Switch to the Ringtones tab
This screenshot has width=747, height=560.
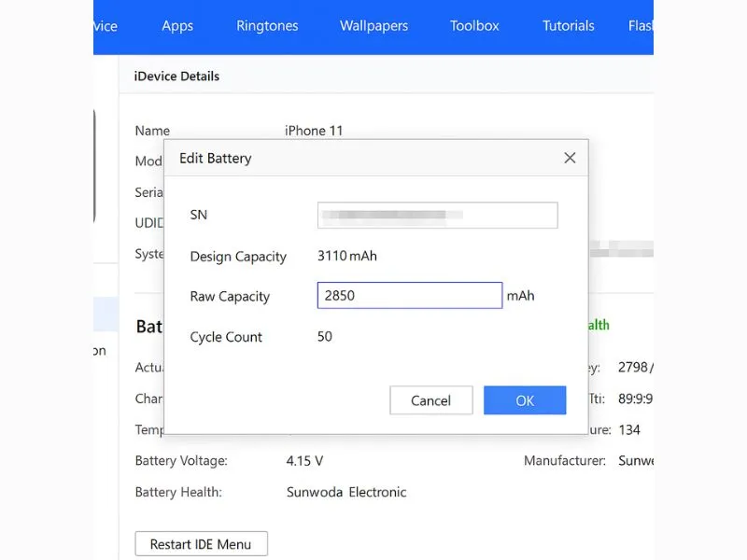click(267, 26)
